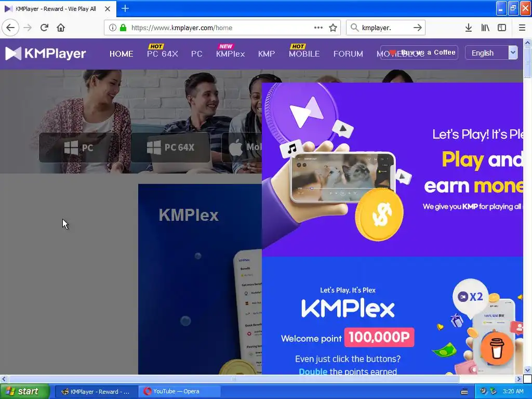Click the KMPlex blue banner image
Viewport: 532px width, 399px height.
point(200,279)
